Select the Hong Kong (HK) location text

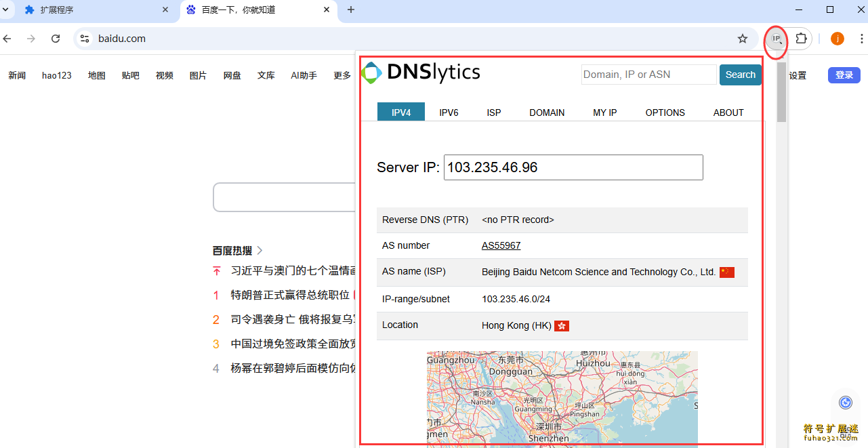(516, 325)
